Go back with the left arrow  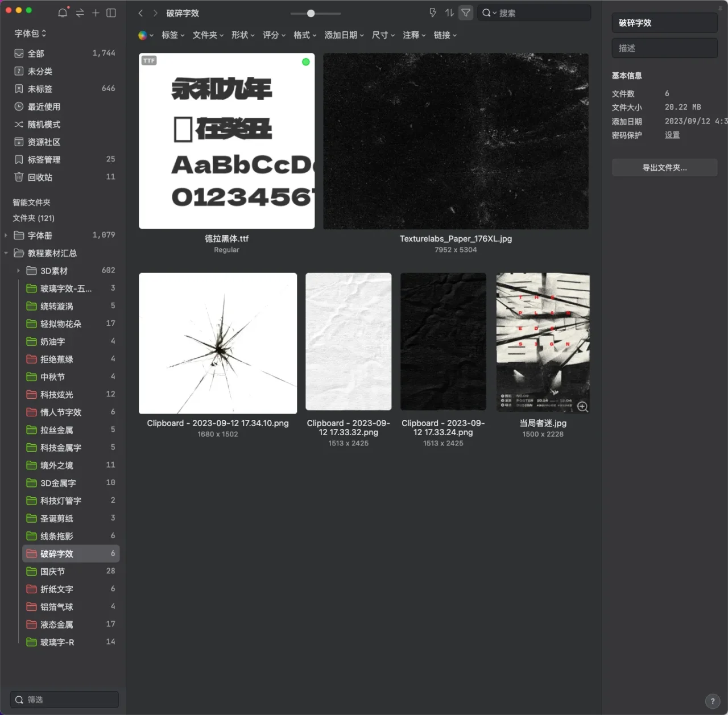pyautogui.click(x=141, y=13)
